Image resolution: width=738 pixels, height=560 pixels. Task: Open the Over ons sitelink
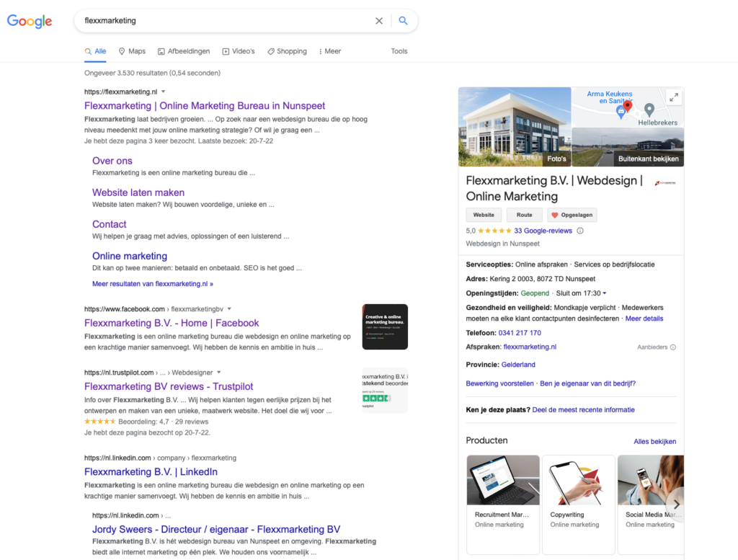[112, 161]
